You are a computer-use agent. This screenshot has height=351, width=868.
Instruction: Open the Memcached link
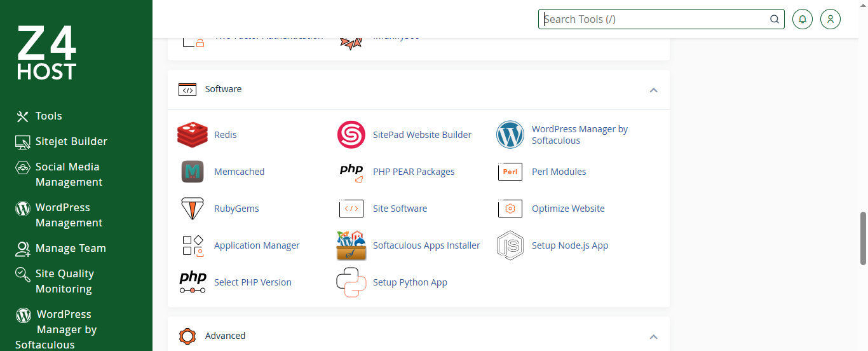[x=240, y=172]
